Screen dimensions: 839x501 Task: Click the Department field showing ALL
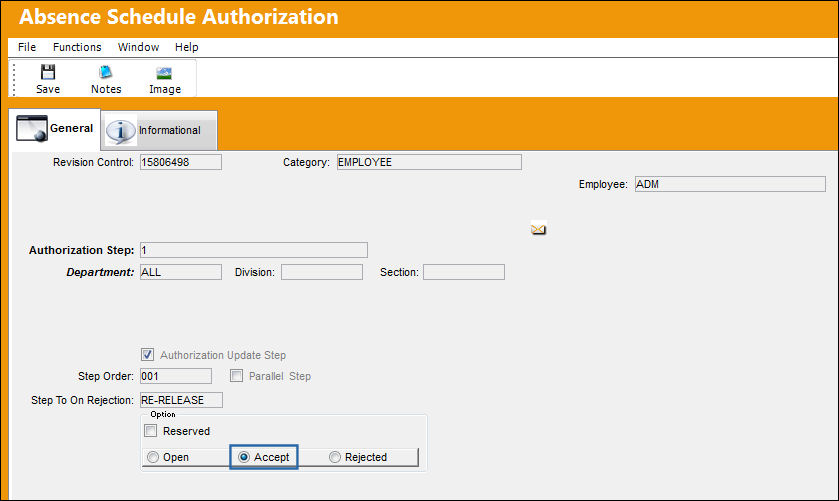pos(181,272)
